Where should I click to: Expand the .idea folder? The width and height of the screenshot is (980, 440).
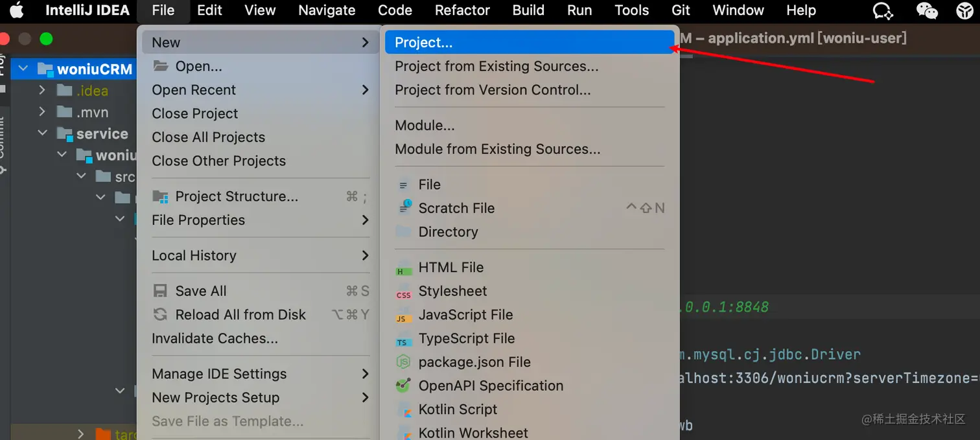42,90
